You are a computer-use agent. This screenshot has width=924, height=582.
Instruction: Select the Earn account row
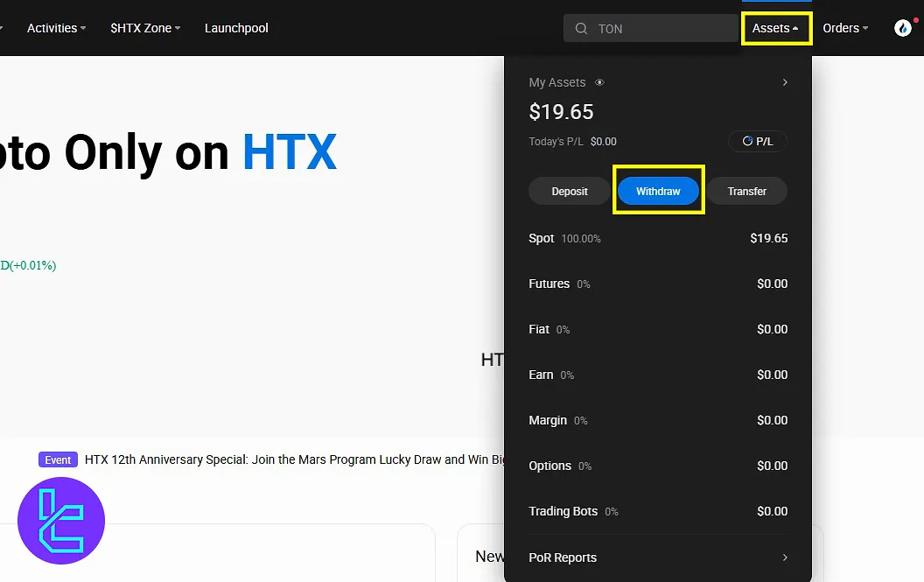658,375
